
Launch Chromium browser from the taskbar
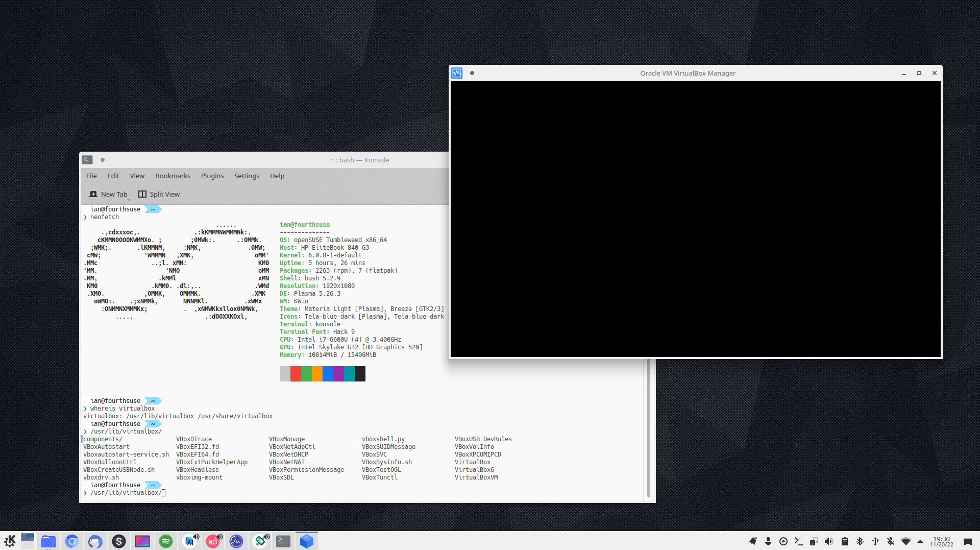point(72,541)
